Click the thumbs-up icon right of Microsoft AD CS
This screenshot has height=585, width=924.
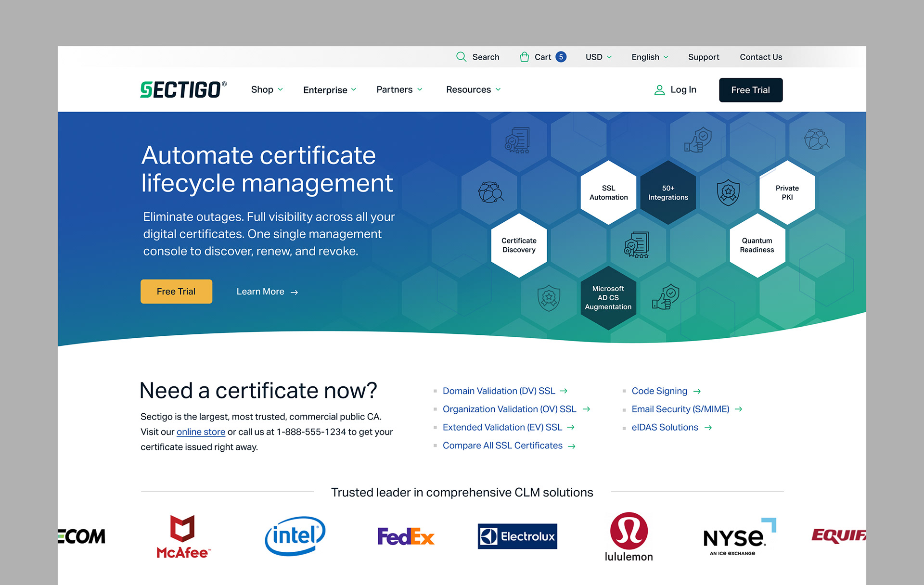coord(666,297)
